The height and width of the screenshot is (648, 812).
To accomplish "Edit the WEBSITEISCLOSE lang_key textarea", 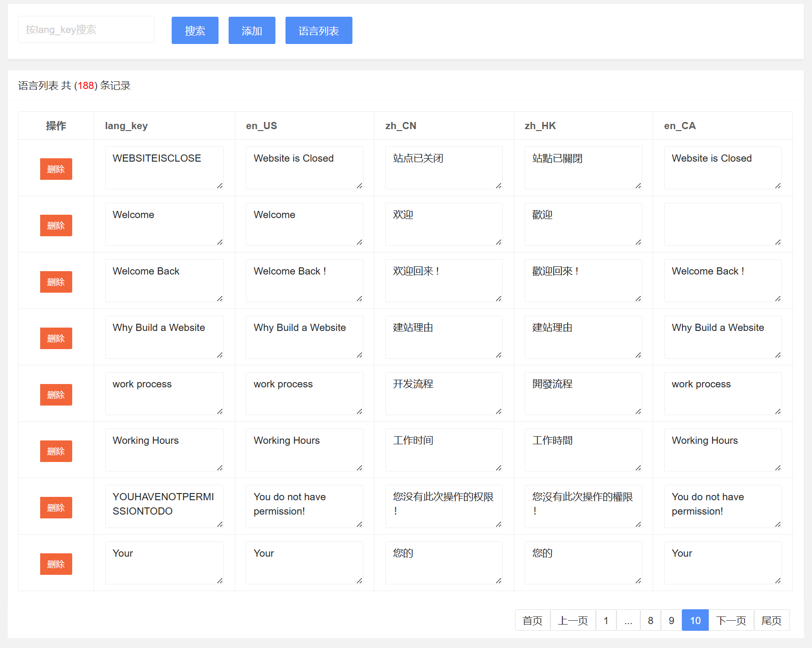I will [165, 168].
